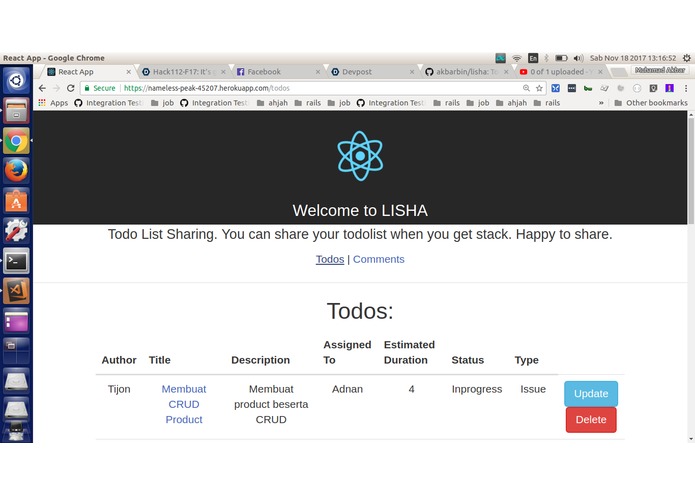Open the workspace switcher in dock
695x494 pixels.
pos(16,350)
